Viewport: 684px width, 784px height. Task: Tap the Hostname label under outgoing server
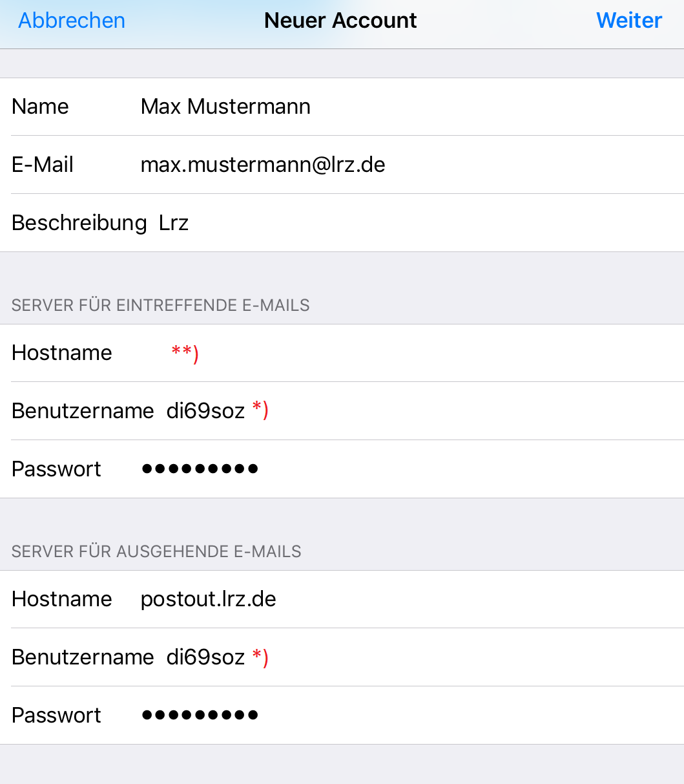62,599
